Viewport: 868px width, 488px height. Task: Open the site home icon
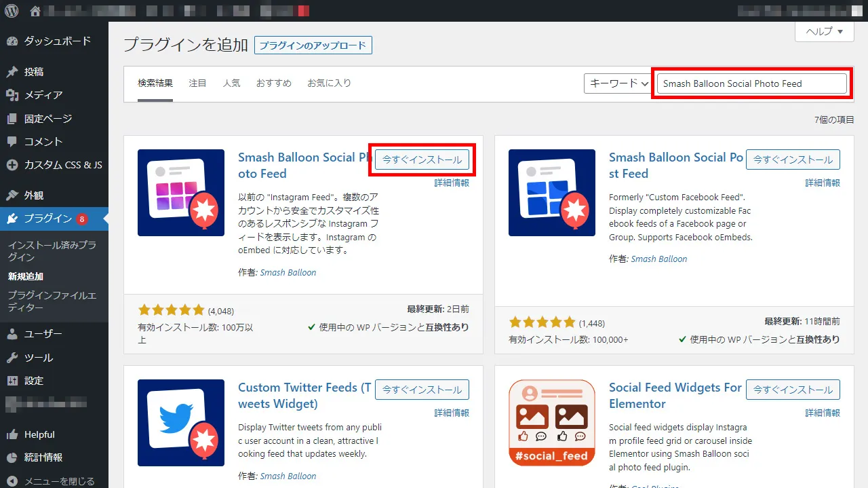click(35, 11)
